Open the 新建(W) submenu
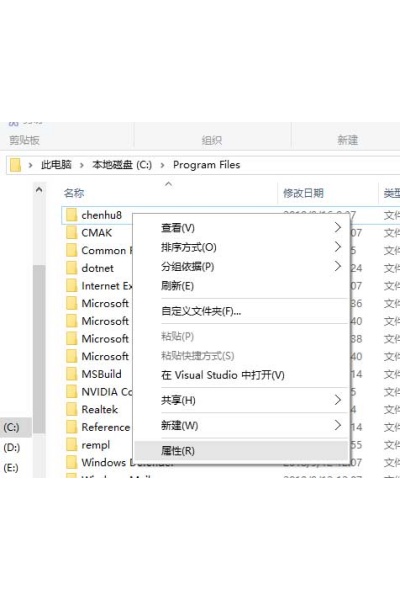Screen dimensions: 400x600 pyautogui.click(x=241, y=426)
